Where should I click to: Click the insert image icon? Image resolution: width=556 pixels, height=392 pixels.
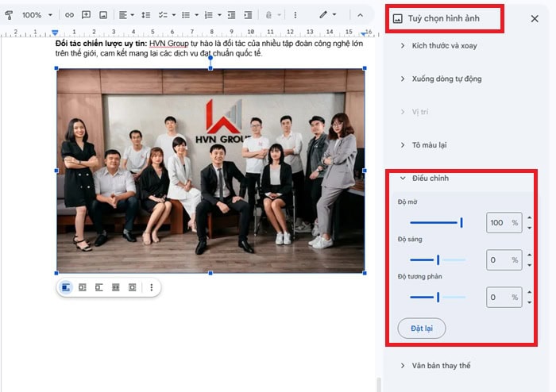click(103, 15)
